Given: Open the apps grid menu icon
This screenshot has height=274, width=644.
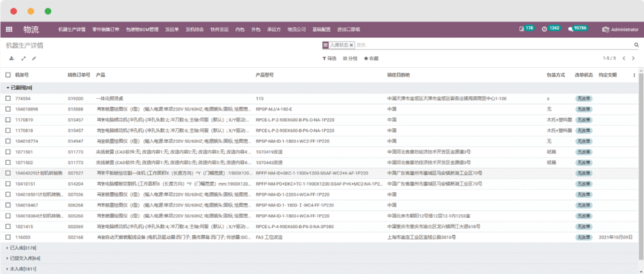Looking at the screenshot, I should (9, 29).
